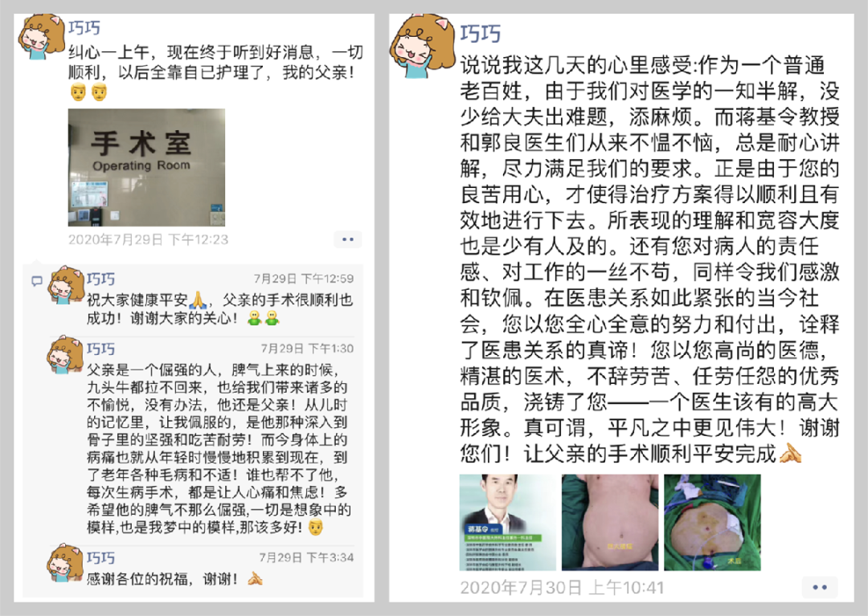
Task: Click 巧巧 username on the right post
Action: coord(480,34)
